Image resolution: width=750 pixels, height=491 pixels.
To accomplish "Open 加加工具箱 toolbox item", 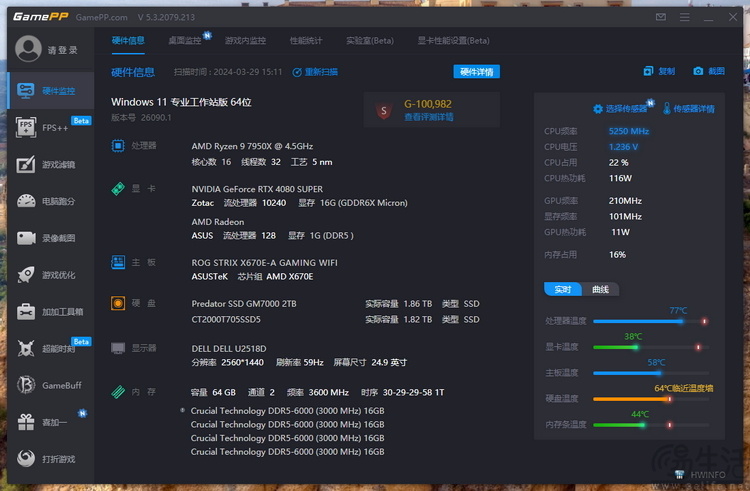I will [x=51, y=312].
